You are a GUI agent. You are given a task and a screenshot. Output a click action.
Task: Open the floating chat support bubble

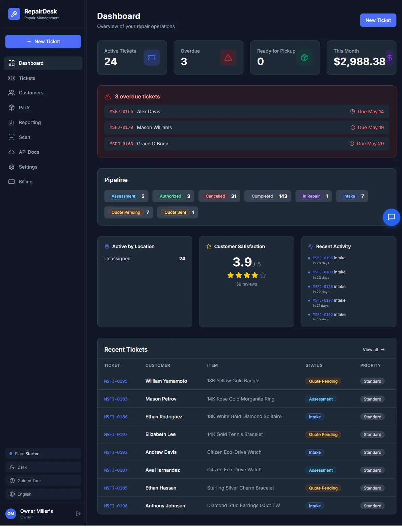pos(391,217)
